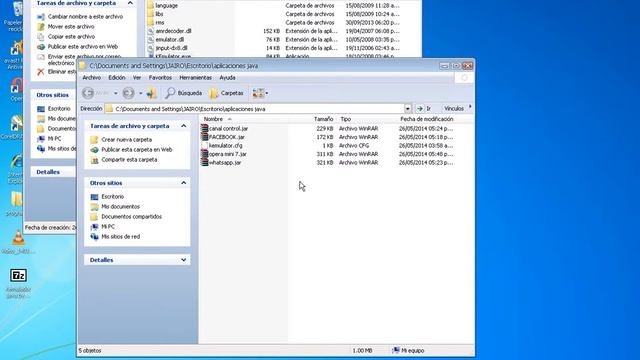
Task: Open Mis sitios de red link
Action: [120, 237]
